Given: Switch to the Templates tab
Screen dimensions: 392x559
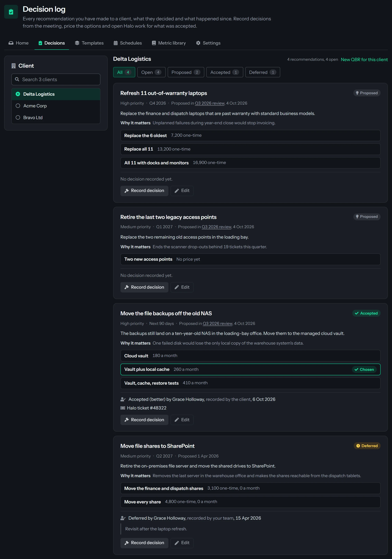Looking at the screenshot, I should coord(89,43).
